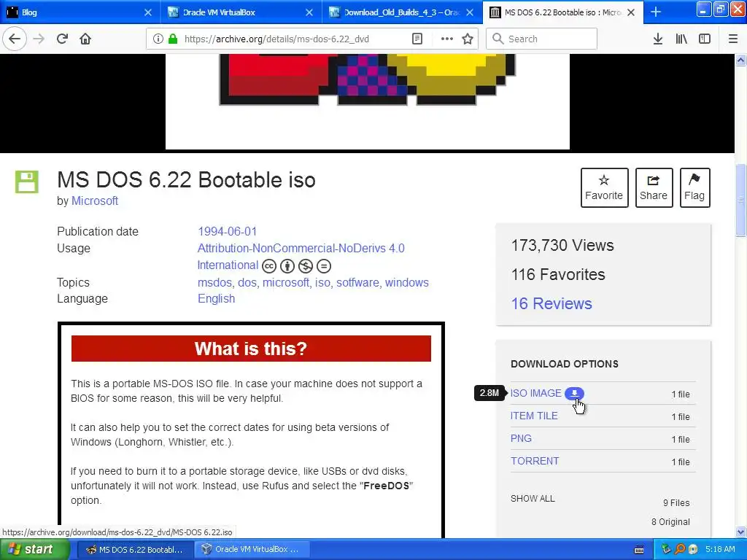This screenshot has width=747, height=560.
Task: Open the downloads toolbar arrow
Action: pos(658,39)
